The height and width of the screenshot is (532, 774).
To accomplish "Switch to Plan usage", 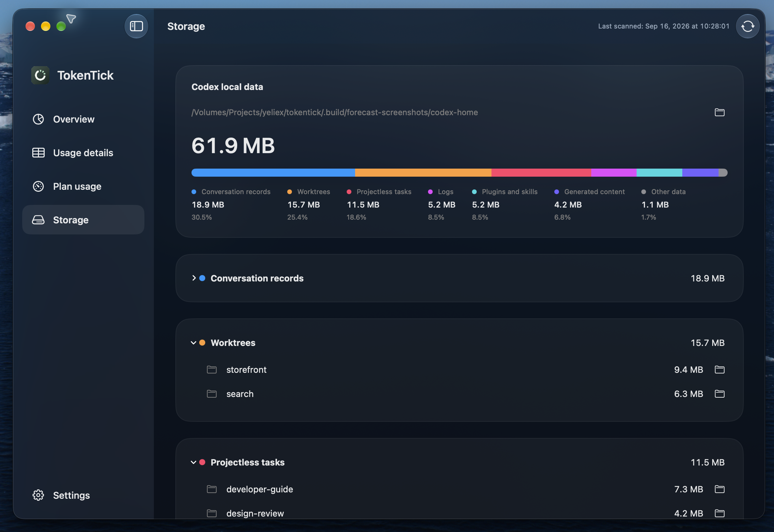I will coord(83,186).
